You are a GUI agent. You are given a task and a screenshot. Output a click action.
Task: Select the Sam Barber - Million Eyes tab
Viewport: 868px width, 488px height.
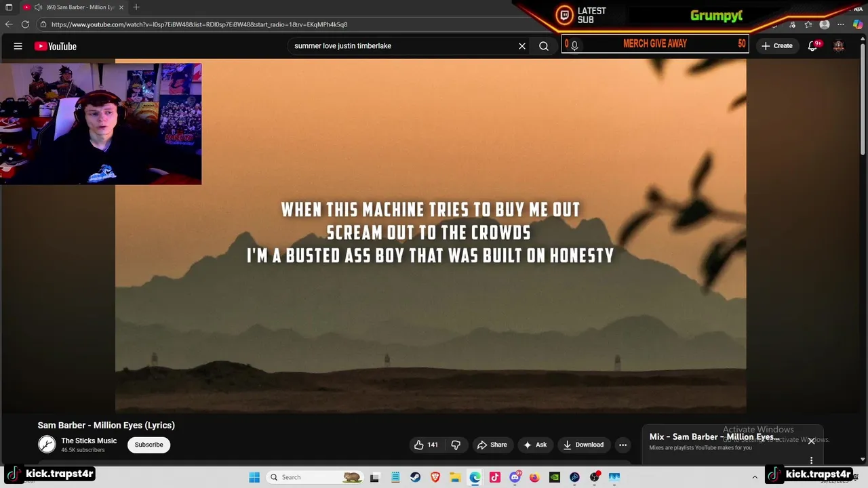pyautogui.click(x=74, y=7)
